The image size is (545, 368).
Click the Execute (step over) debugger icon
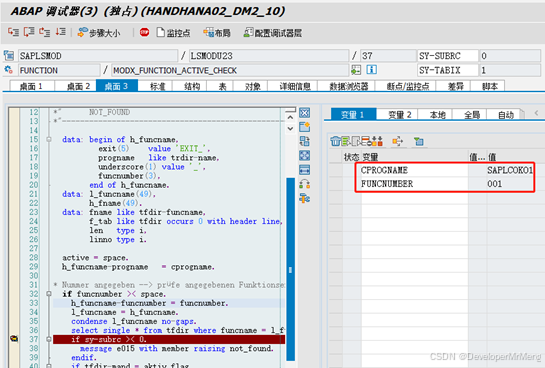click(29, 32)
